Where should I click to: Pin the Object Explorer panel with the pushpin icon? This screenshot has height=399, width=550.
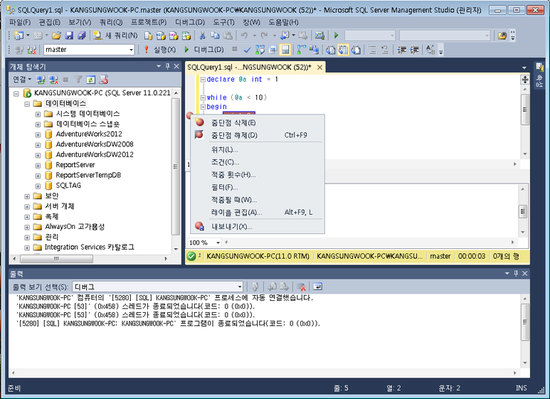168,66
